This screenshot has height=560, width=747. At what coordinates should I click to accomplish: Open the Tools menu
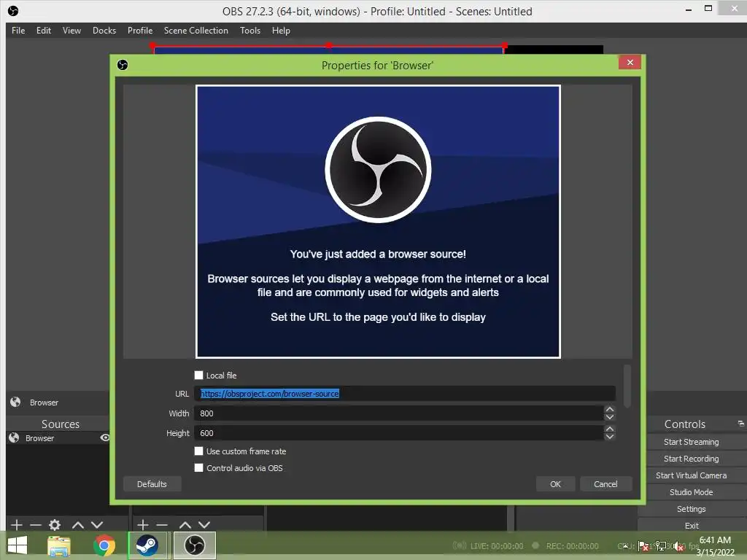[250, 31]
